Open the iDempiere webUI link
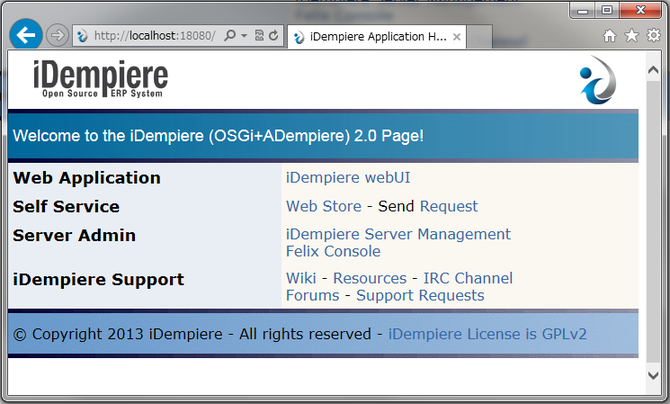 point(348,177)
